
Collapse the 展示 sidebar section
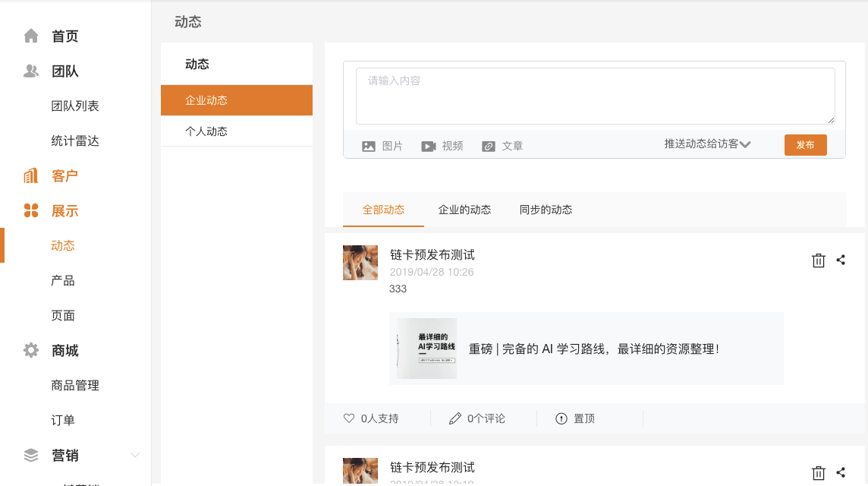[x=64, y=211]
